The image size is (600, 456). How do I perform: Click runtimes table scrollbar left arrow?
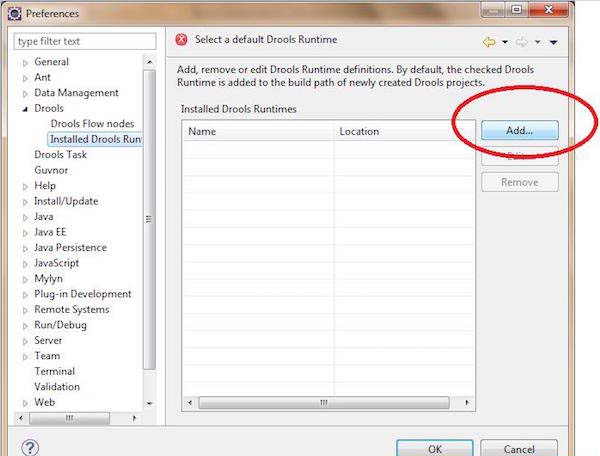pyautogui.click(x=190, y=402)
